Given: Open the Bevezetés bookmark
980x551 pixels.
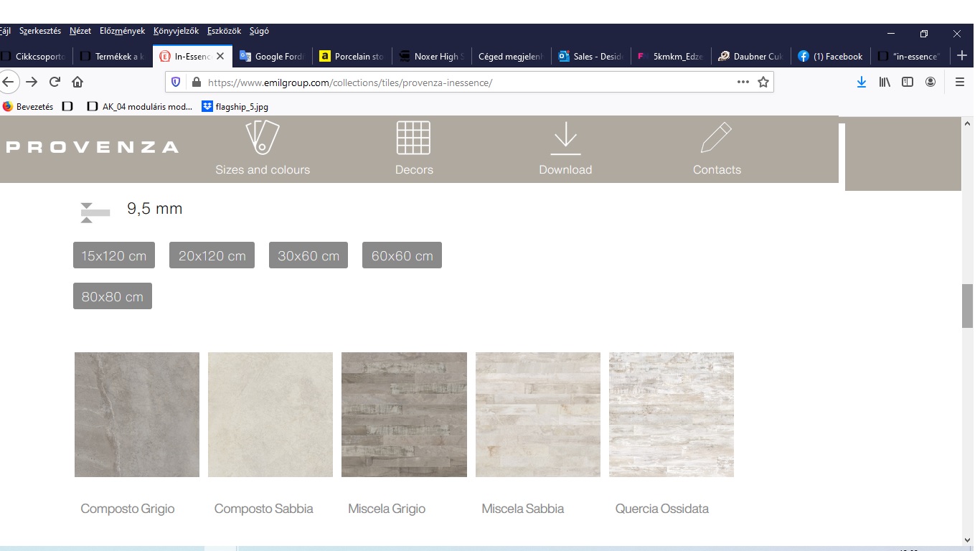Looking at the screenshot, I should [28, 107].
